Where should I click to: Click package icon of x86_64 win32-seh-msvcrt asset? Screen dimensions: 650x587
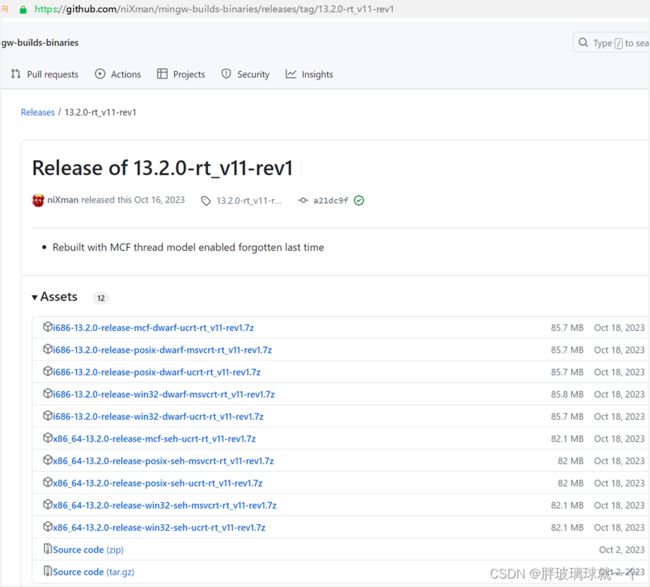(x=48, y=504)
